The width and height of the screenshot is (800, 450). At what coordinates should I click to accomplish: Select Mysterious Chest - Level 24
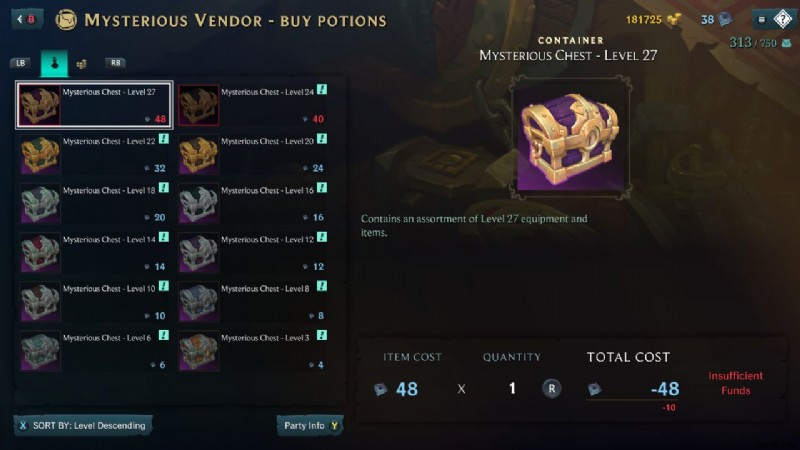pyautogui.click(x=253, y=105)
